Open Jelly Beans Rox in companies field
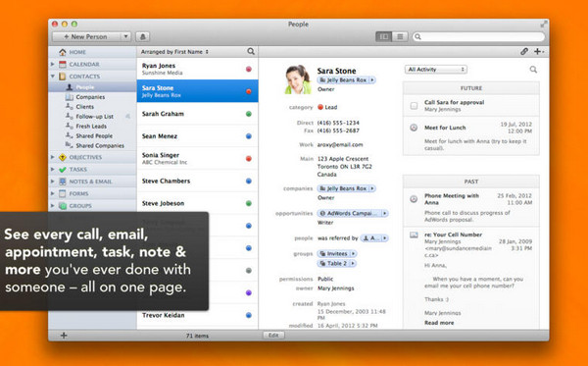The image size is (588, 366). (347, 188)
